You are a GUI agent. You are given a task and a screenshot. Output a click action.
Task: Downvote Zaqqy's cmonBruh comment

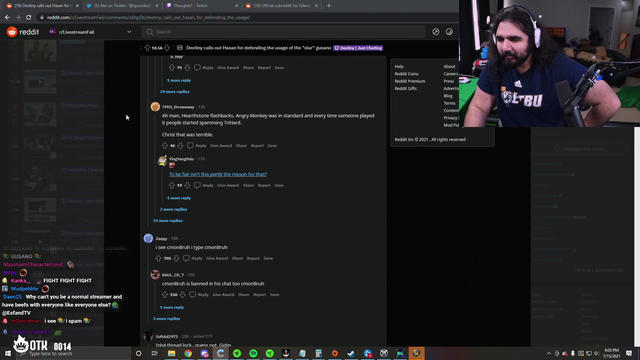click(x=176, y=258)
